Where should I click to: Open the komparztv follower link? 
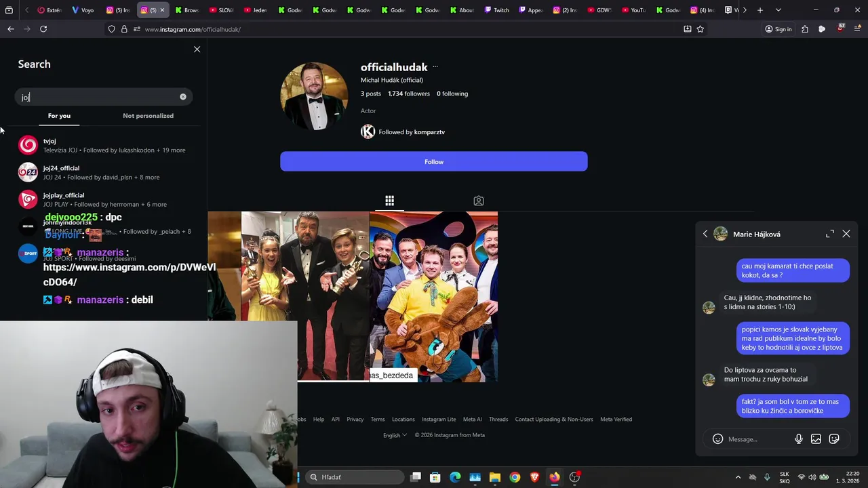coord(429,132)
